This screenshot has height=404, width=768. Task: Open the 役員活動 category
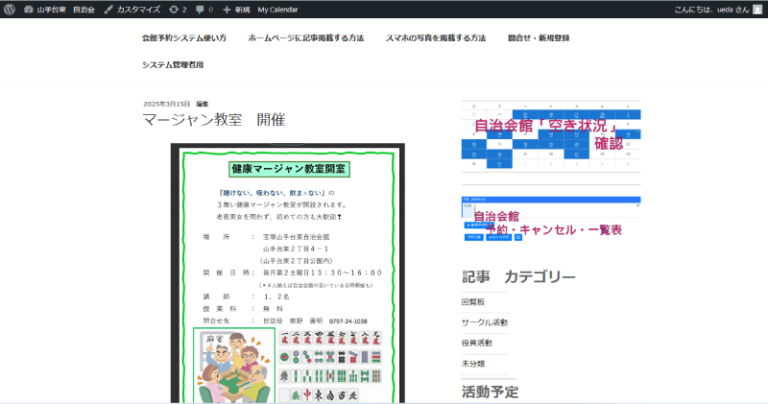coord(477,343)
